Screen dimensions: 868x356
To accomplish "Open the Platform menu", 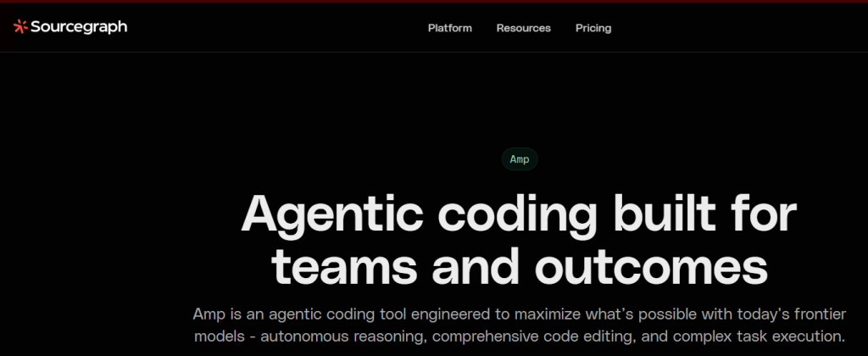I will pos(449,28).
